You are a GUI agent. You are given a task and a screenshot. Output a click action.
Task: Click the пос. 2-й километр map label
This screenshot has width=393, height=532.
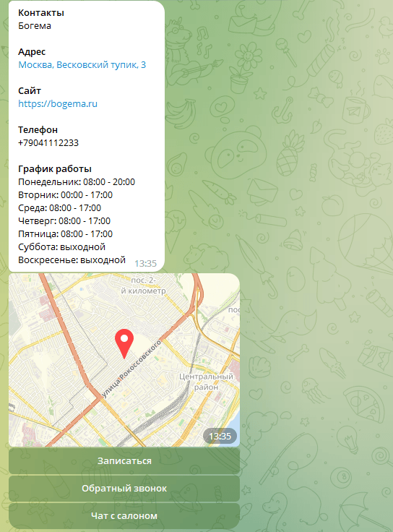point(144,286)
